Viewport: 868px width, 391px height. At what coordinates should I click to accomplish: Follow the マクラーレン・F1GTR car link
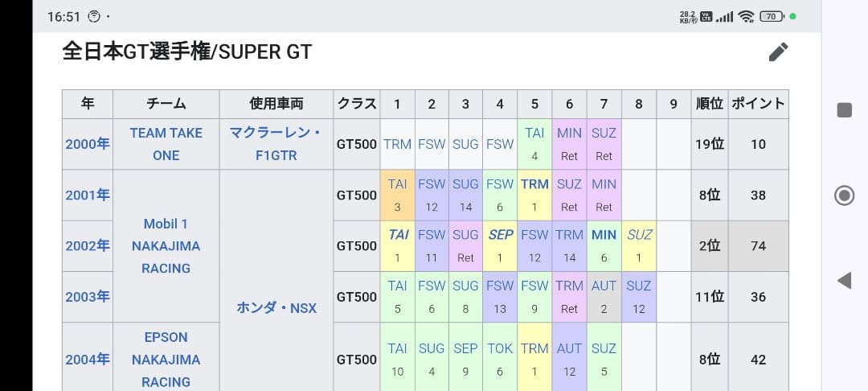276,144
